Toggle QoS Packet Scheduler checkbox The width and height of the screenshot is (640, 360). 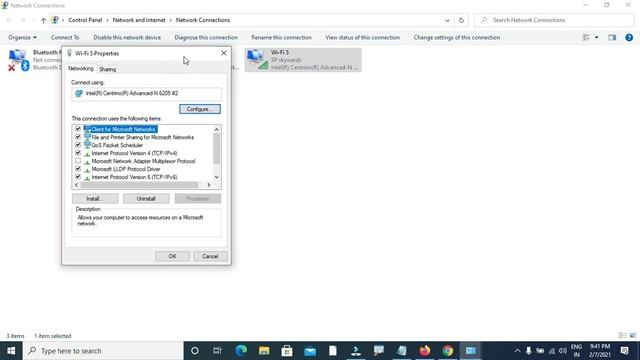78,145
